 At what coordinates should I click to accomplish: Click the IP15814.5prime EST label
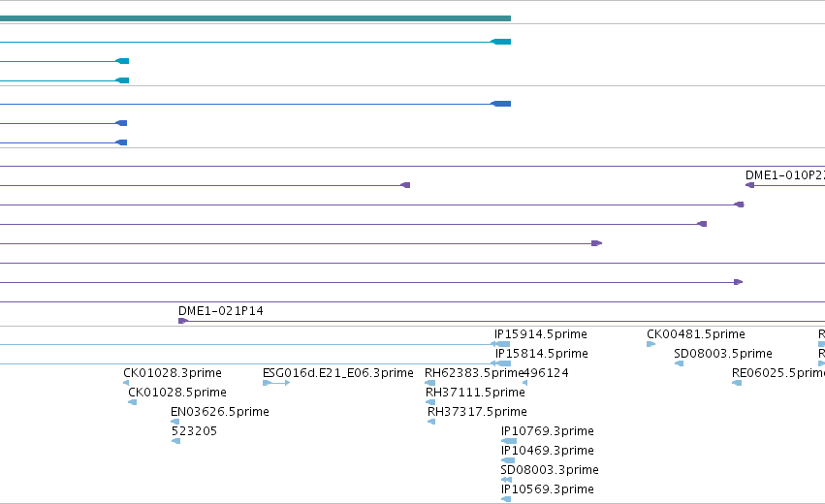[541, 354]
